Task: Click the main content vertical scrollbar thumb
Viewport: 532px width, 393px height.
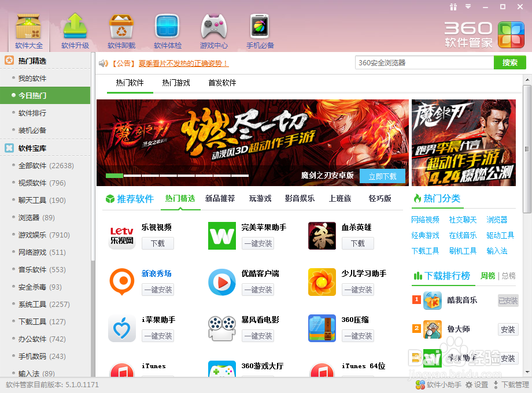Action: pos(527,149)
